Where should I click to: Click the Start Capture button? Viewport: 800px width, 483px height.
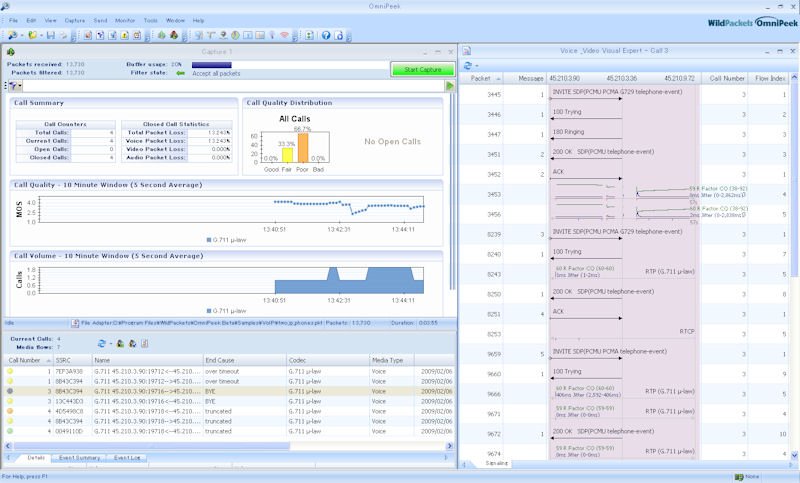pos(422,69)
